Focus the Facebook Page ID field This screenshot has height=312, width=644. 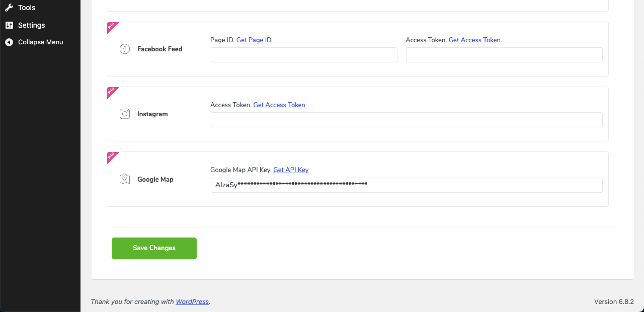(x=304, y=55)
